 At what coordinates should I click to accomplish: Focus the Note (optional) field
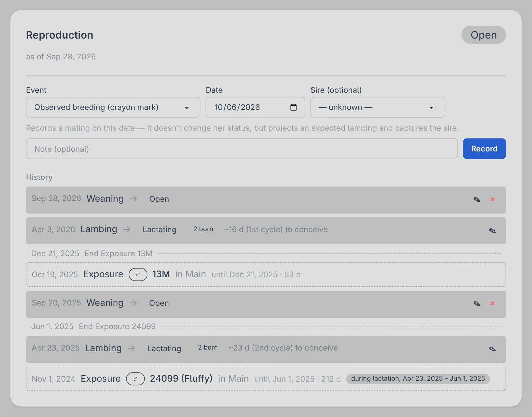[x=242, y=149]
